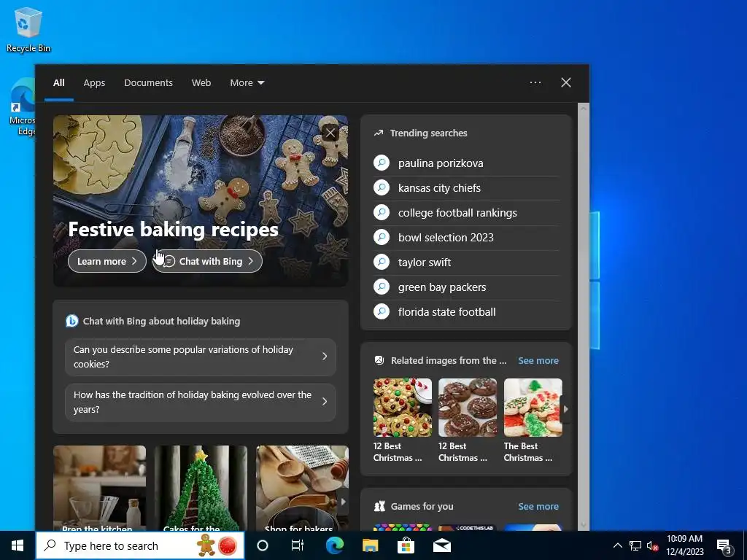Click See more for Games for you
The width and height of the screenshot is (747, 560).
(x=538, y=506)
